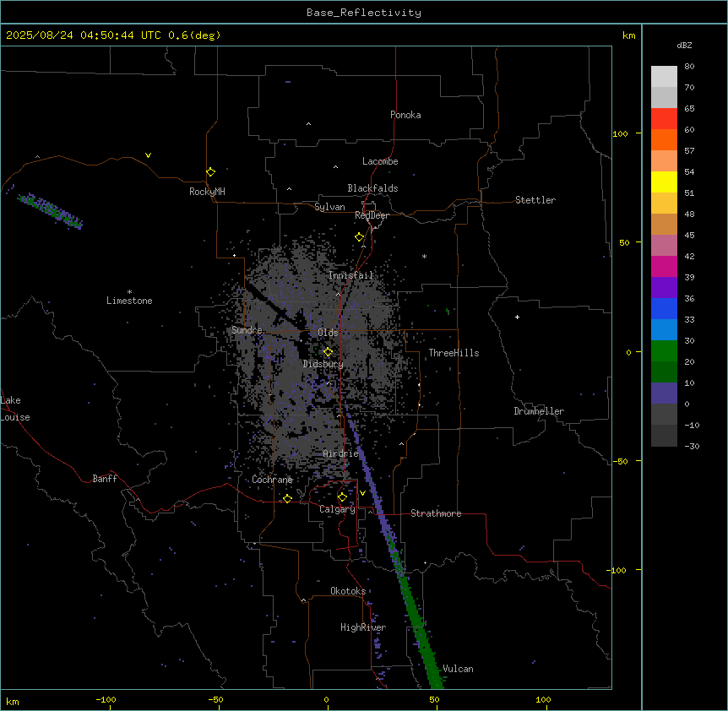Click the Okotoks town label
This screenshot has height=711, width=728.
click(348, 591)
